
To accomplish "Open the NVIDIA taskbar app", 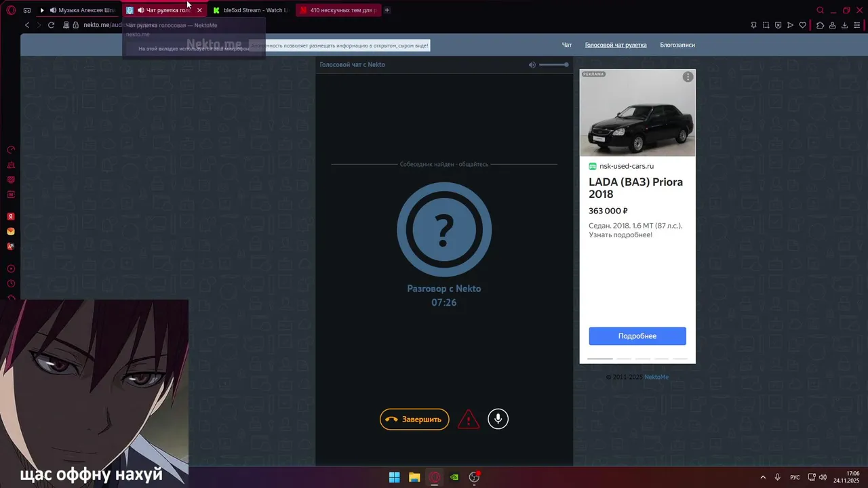I will point(454,477).
